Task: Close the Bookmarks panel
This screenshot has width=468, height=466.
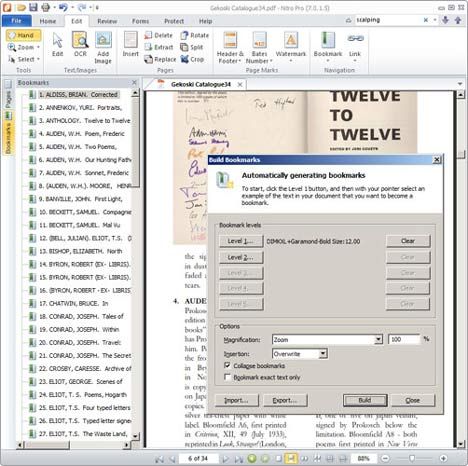Action: point(134,82)
